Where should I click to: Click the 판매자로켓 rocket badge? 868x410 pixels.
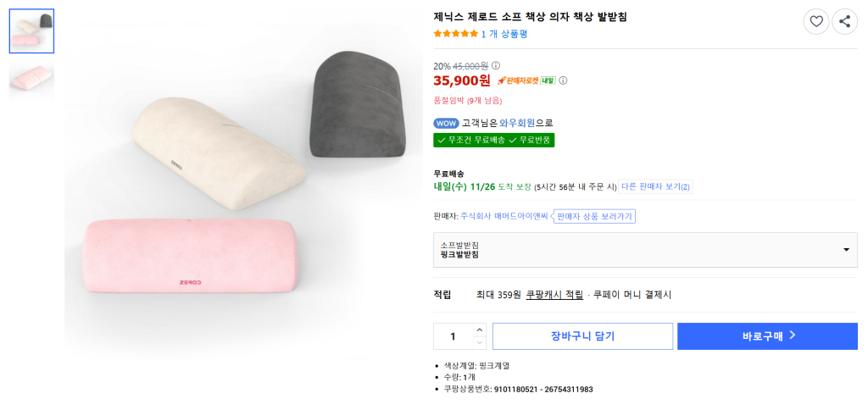pyautogui.click(x=526, y=80)
